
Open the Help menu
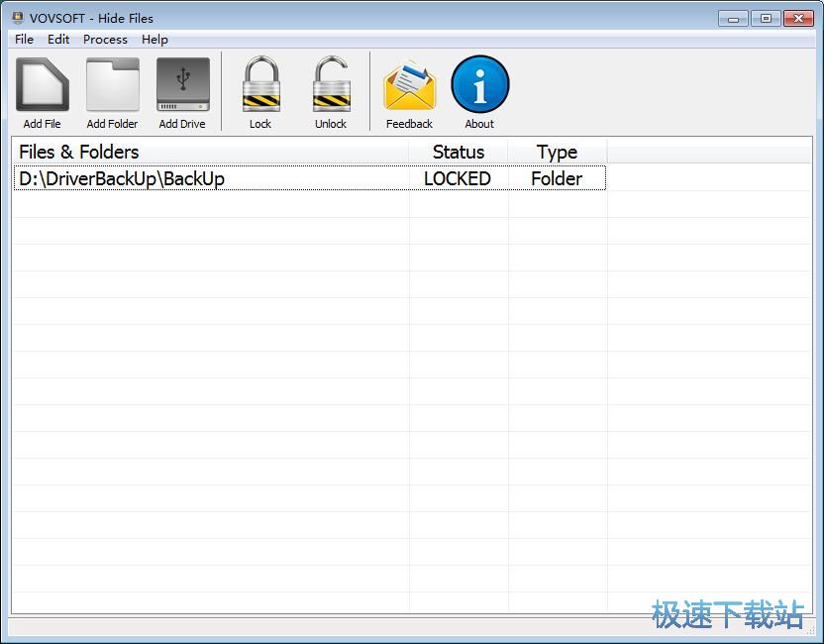pyautogui.click(x=155, y=40)
